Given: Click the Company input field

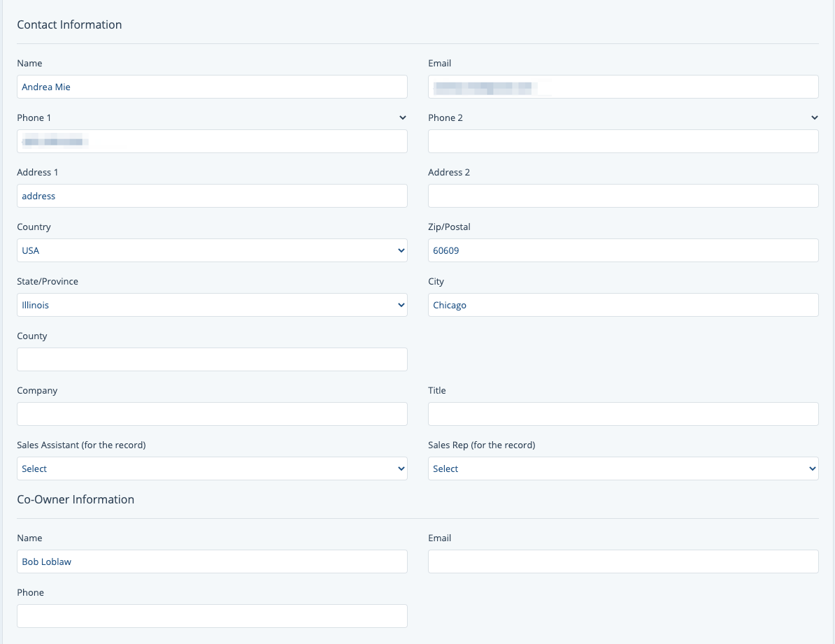Looking at the screenshot, I should point(212,414).
